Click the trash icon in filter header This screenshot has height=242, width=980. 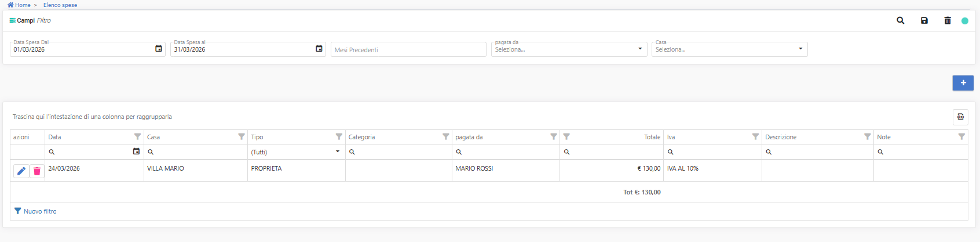point(948,20)
